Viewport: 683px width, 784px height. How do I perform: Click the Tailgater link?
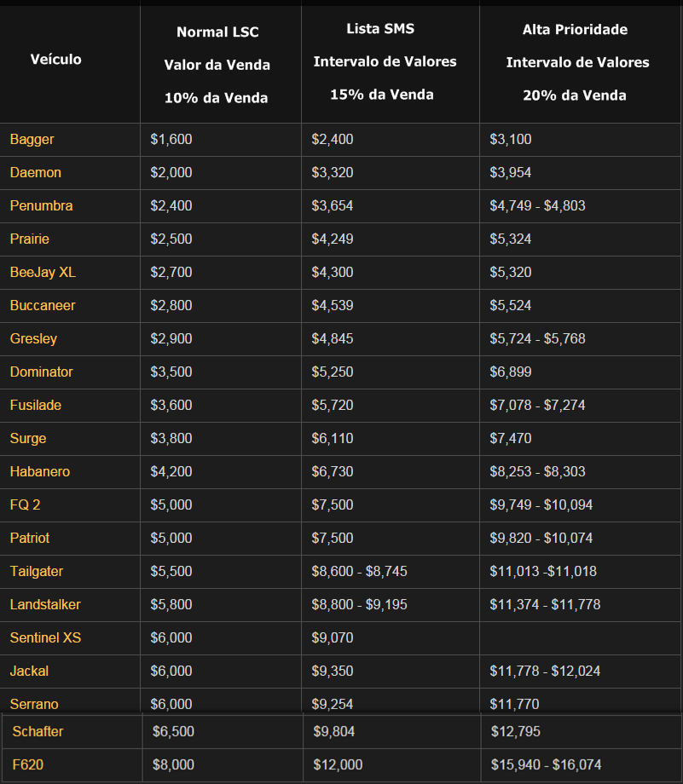tap(37, 571)
